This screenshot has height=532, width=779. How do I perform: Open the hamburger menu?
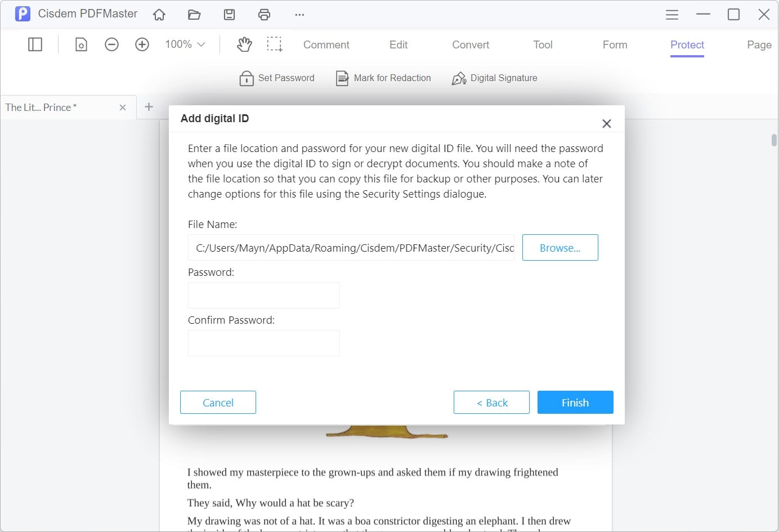tap(671, 14)
